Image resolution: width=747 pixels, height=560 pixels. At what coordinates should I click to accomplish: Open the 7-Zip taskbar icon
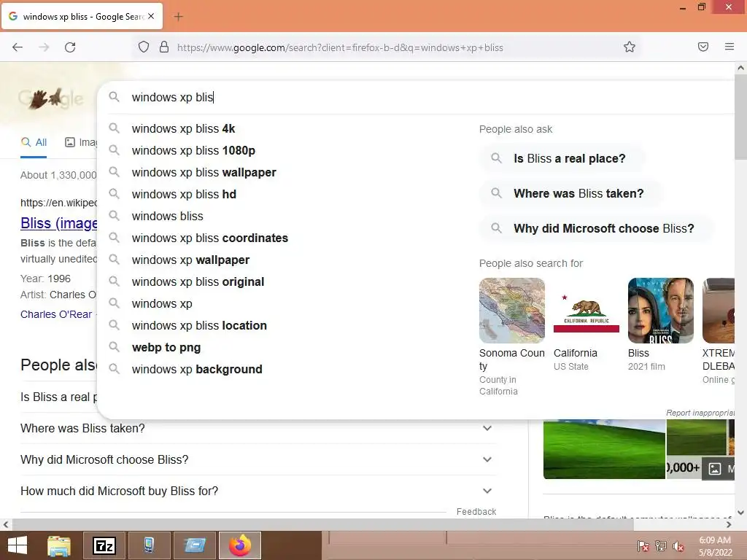click(x=104, y=545)
